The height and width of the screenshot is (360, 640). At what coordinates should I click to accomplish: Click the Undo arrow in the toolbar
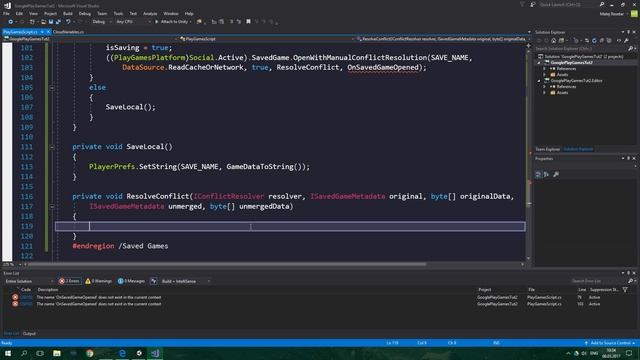tap(68, 22)
